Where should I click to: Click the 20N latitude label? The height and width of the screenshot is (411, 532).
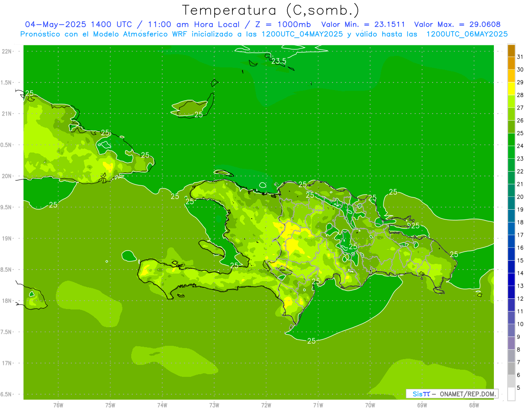8,176
